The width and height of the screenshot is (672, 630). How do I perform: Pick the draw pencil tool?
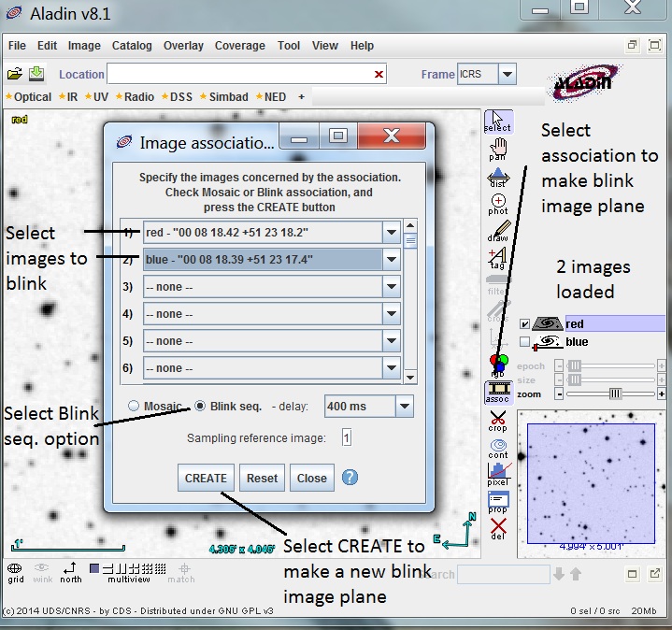point(498,231)
